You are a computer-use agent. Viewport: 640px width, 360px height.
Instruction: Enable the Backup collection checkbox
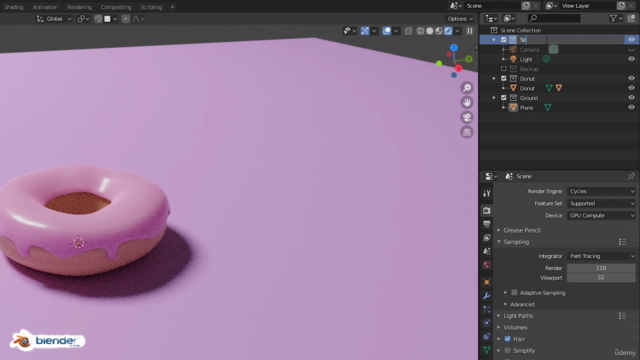pyautogui.click(x=504, y=69)
